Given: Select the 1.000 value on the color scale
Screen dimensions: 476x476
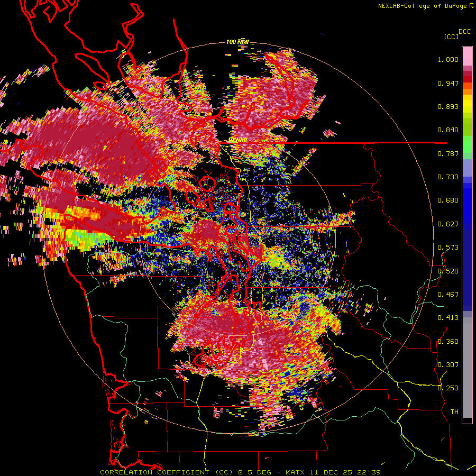Looking at the screenshot, I should coord(448,59).
